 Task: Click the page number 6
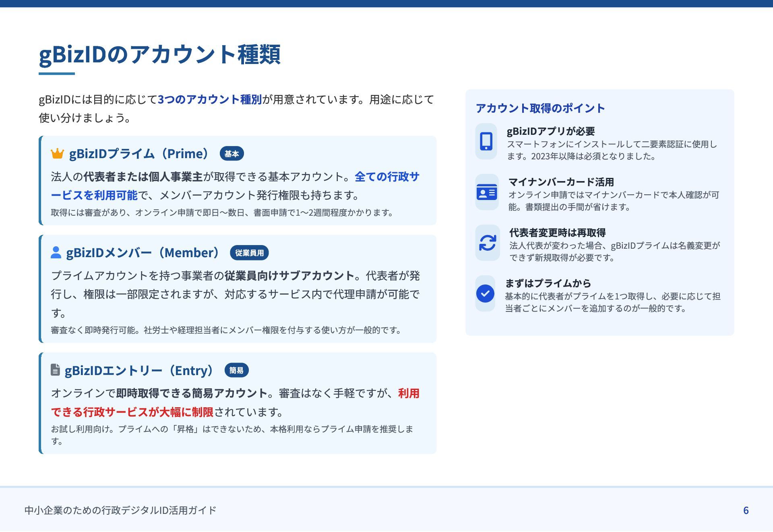click(746, 510)
